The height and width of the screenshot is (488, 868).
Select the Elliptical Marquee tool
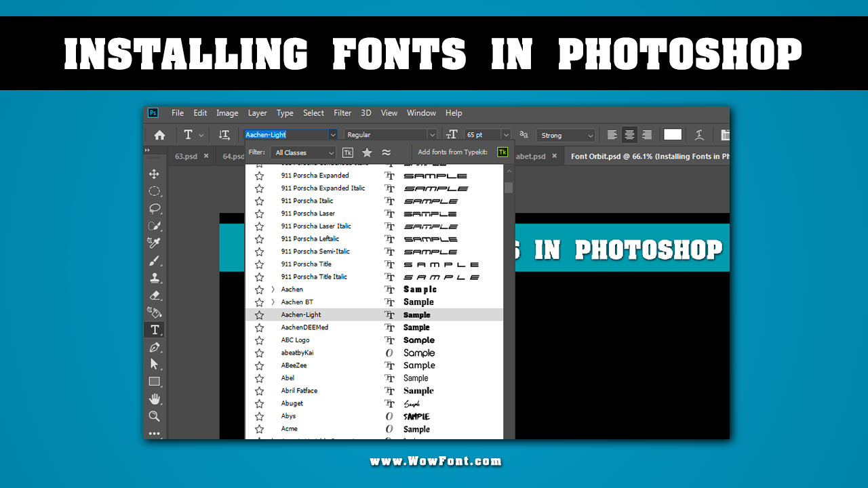point(155,191)
